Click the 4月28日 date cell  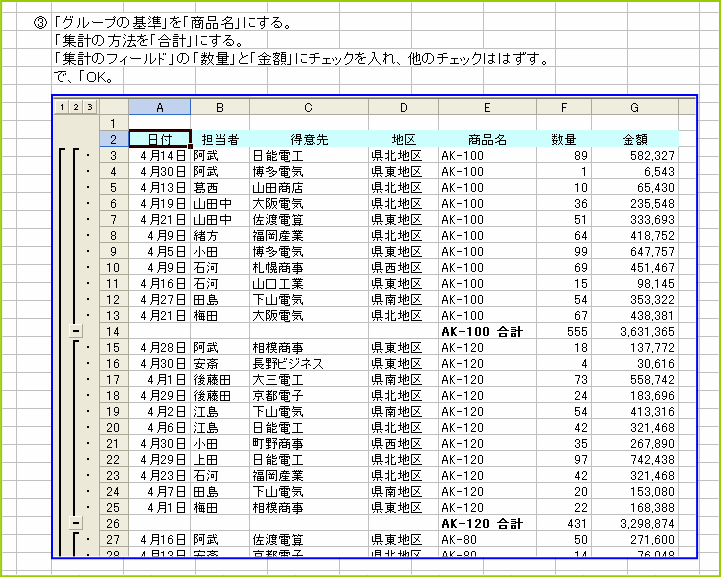pos(160,347)
